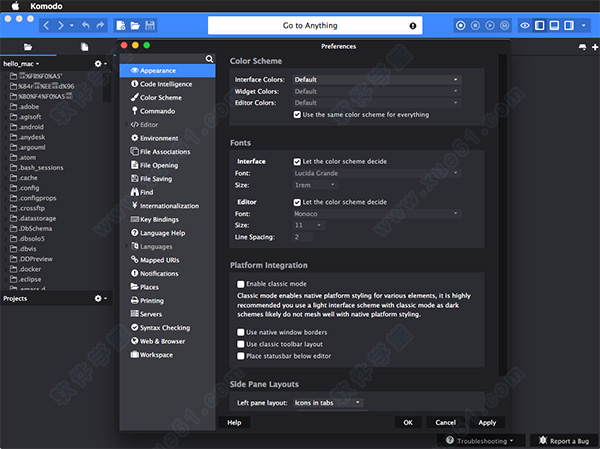The height and width of the screenshot is (449, 600).
Task: Select Appearance in the preferences list
Action: click(167, 70)
